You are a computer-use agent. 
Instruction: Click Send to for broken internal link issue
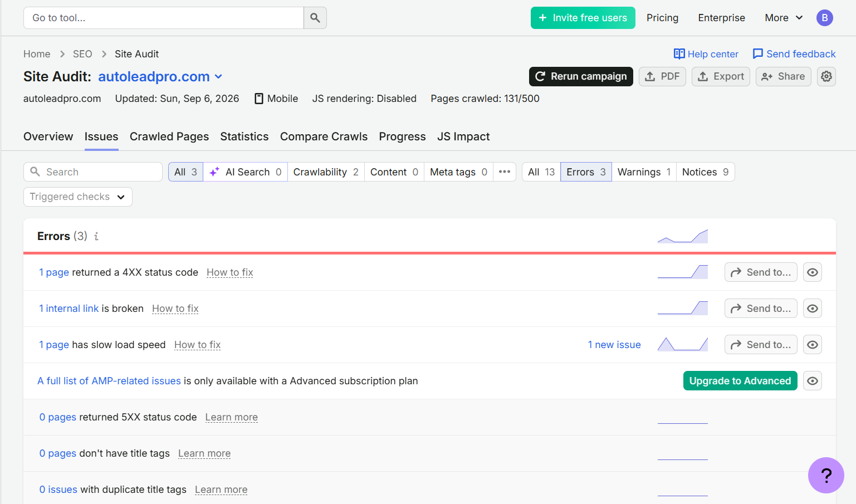[x=761, y=309]
